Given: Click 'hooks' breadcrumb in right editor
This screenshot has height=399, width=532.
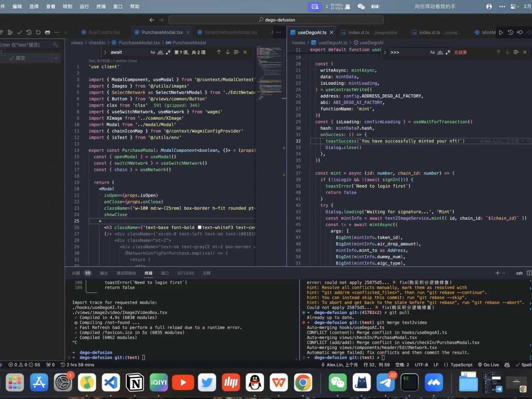Looking at the screenshot, I should click(299, 43).
